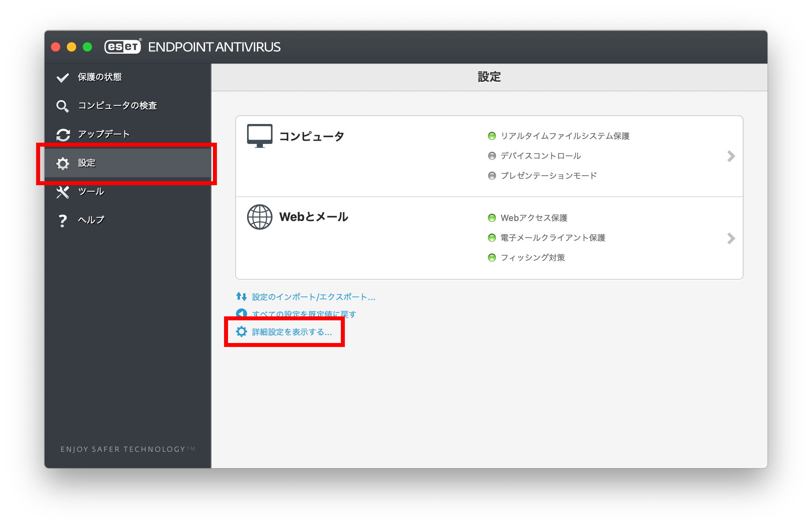Click the wrench tools icon for ツール
This screenshot has width=812, height=527.
pyautogui.click(x=63, y=192)
